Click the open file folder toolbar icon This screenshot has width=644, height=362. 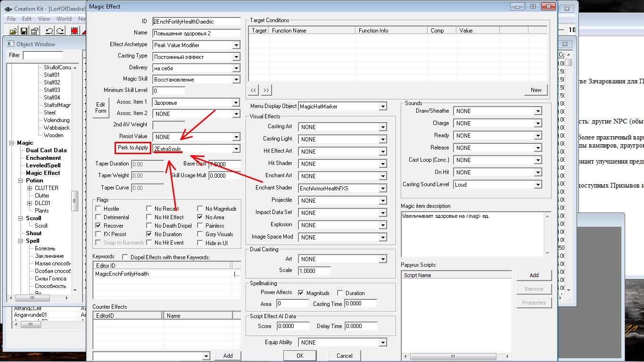(x=13, y=31)
